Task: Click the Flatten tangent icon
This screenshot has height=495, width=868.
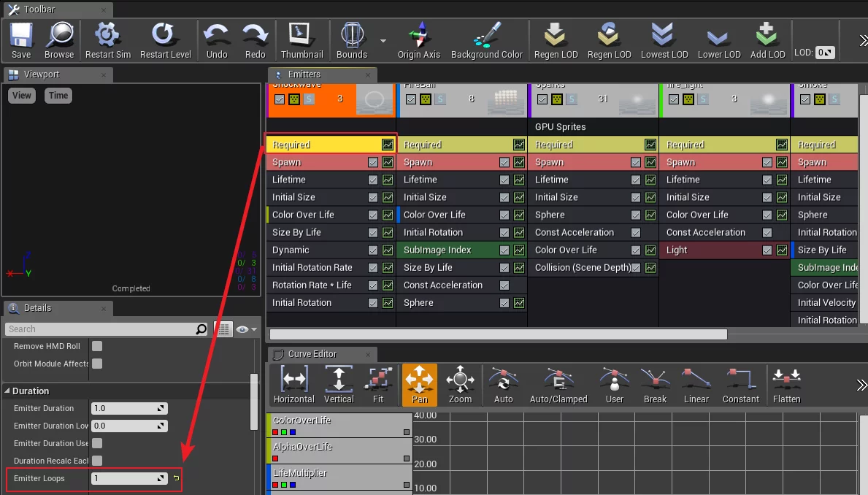Action: tap(786, 381)
